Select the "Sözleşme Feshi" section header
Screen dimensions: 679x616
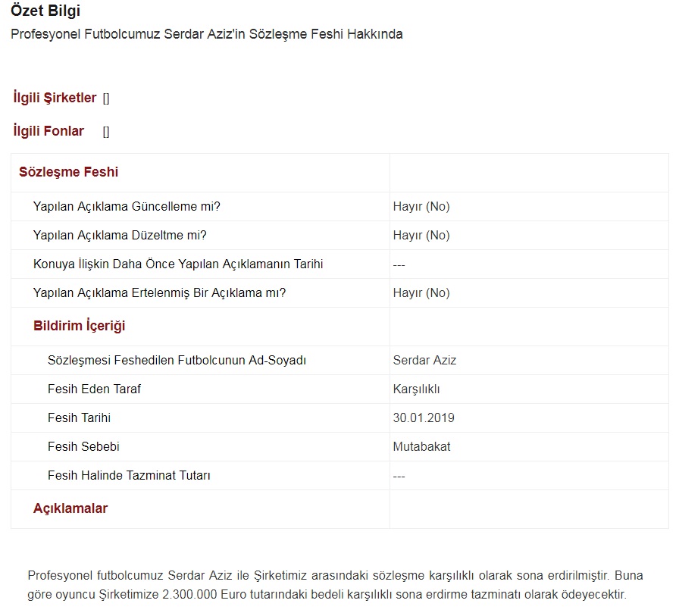(x=68, y=172)
